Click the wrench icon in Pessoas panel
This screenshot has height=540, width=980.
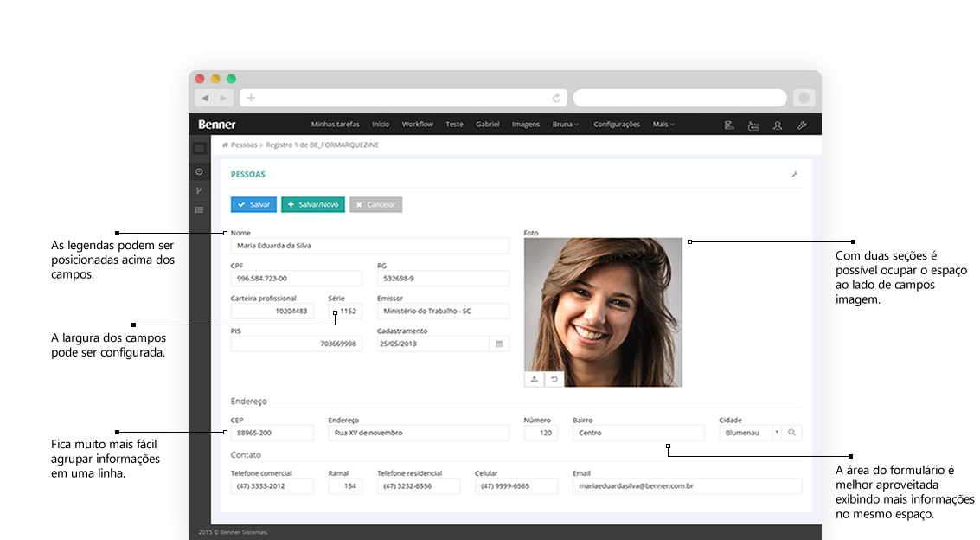tap(794, 175)
